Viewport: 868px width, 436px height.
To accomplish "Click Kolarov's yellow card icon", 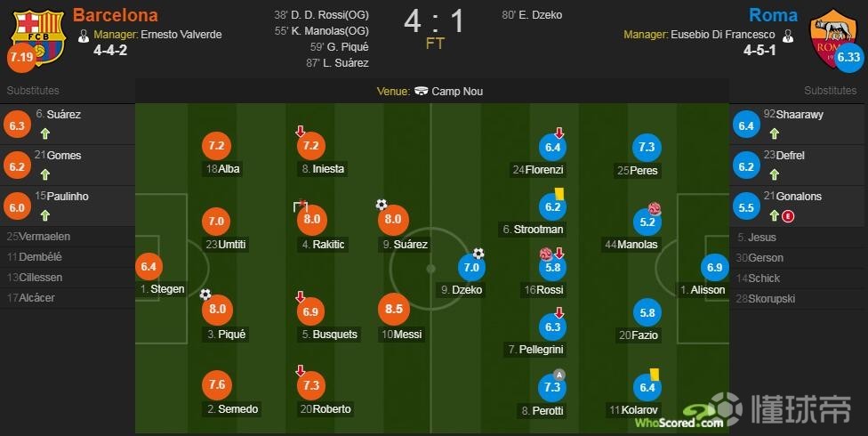I will [655, 375].
